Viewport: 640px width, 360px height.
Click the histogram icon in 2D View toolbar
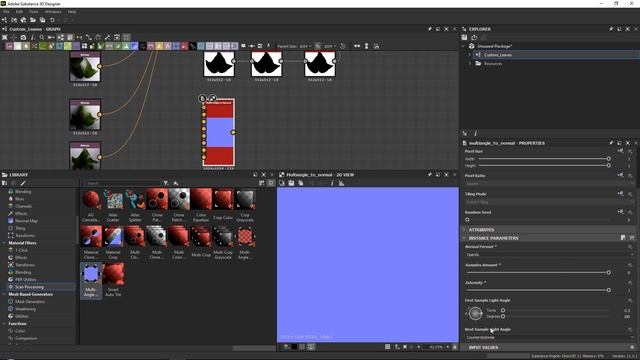tap(341, 183)
